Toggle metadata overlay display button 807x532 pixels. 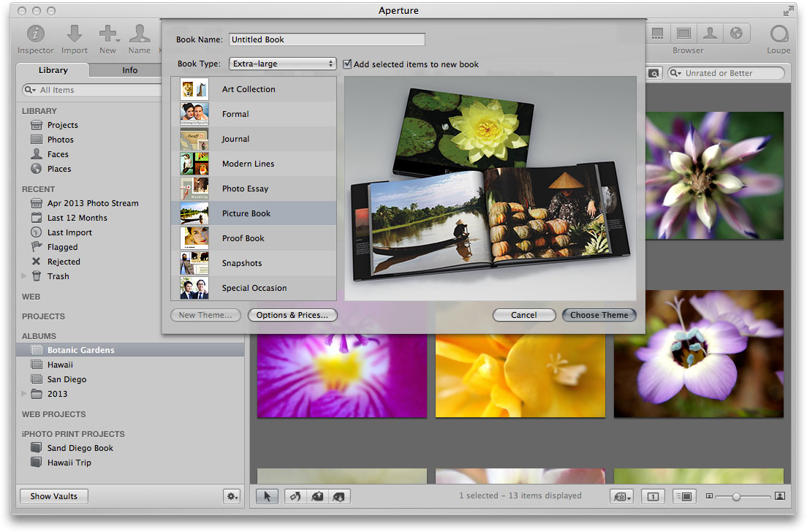coord(683,497)
